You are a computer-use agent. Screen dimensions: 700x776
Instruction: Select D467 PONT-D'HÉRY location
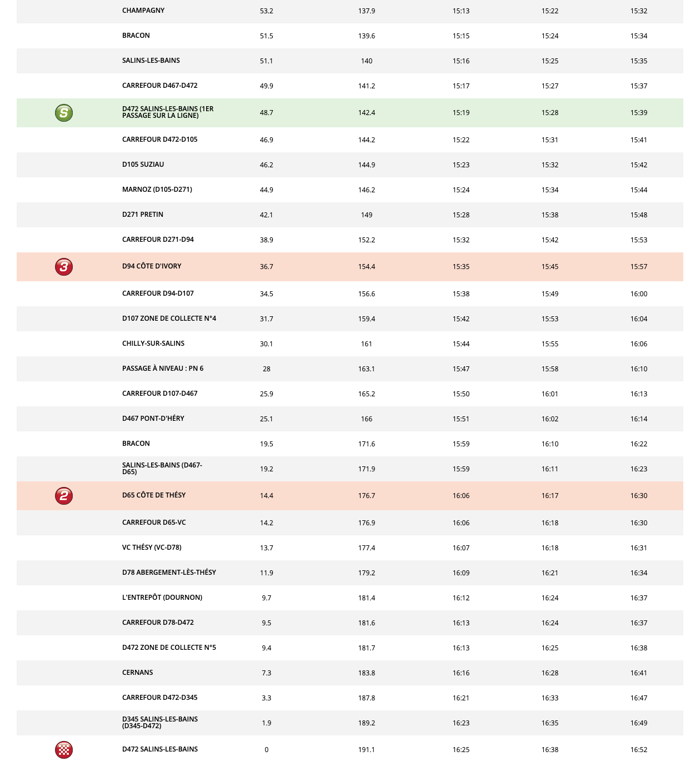point(153,419)
